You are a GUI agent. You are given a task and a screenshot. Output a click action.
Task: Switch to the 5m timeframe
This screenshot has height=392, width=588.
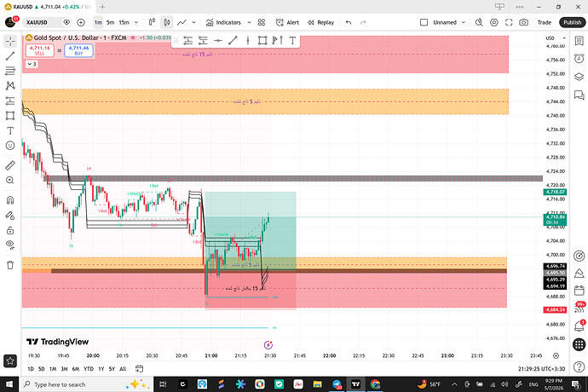pos(110,22)
